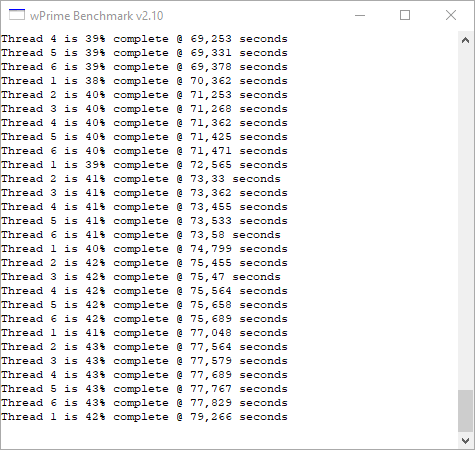Click the Thread 1 is 40% complete line
The height and width of the screenshot is (450, 475).
pyautogui.click(x=144, y=249)
